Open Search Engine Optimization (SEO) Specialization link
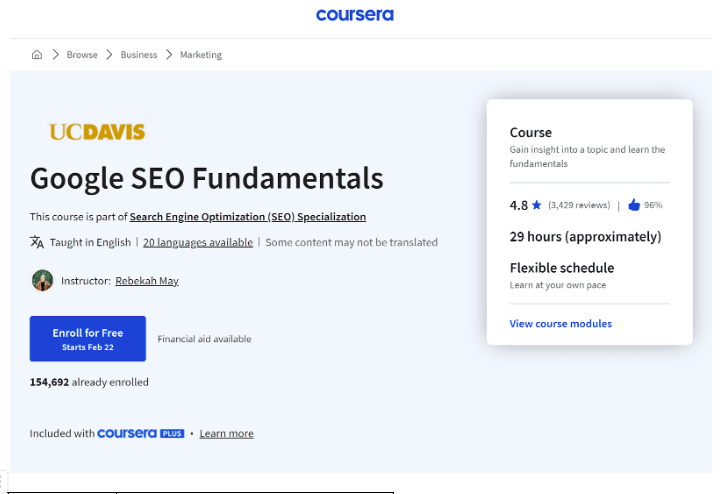Viewport: 727px width, 494px height. coord(248,217)
